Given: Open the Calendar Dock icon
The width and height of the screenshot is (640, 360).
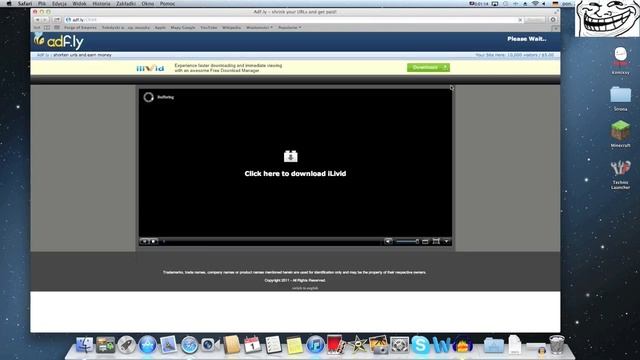Looking at the screenshot, I should tap(253, 345).
